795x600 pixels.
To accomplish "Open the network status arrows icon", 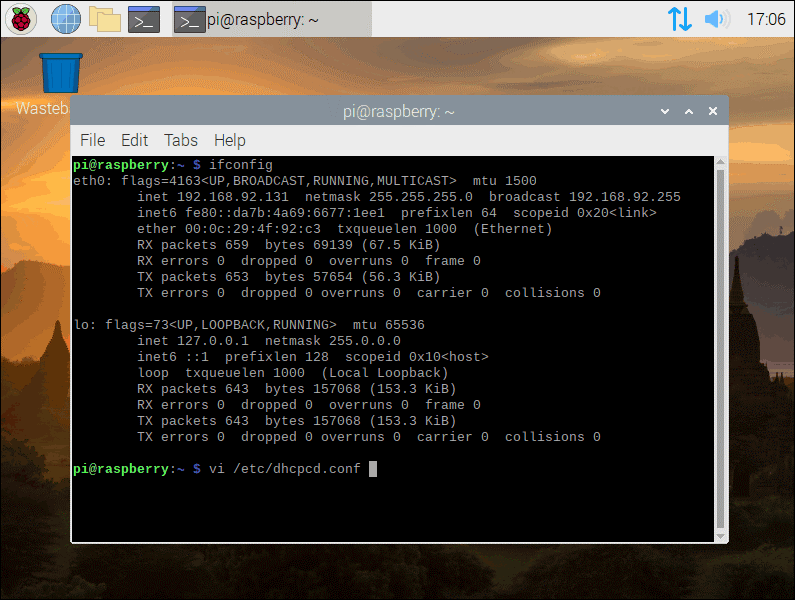I will pyautogui.click(x=679, y=19).
